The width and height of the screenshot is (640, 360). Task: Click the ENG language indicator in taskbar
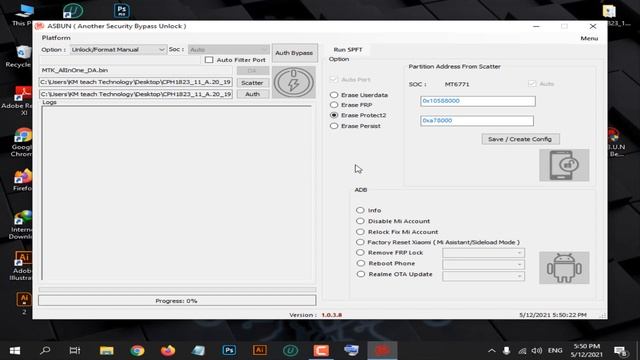tap(555, 351)
